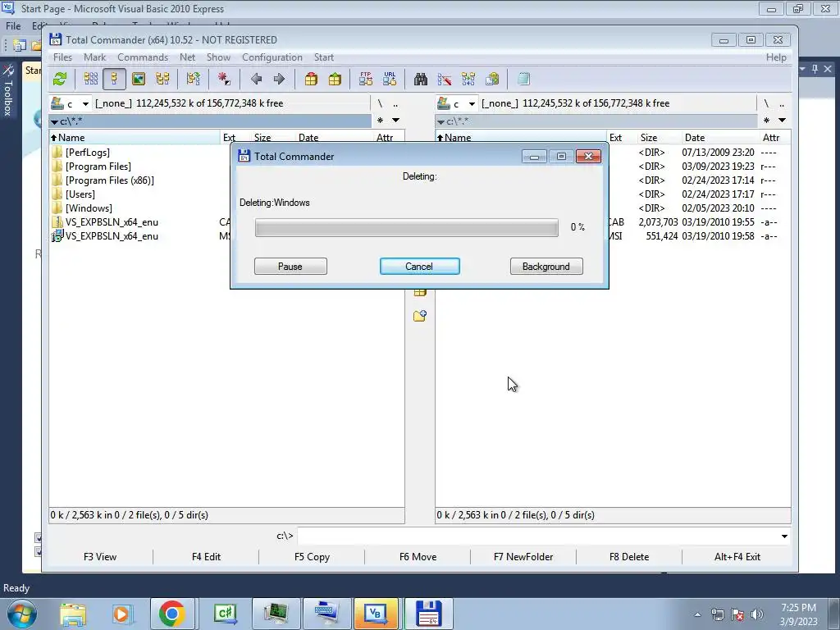Click the F6 Move button
This screenshot has height=630, width=840.
point(418,557)
